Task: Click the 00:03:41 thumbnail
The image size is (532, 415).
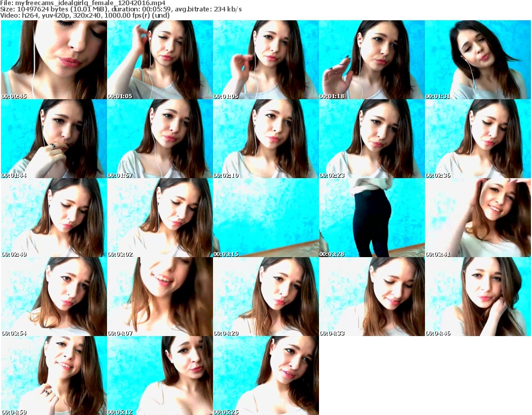Action: click(x=478, y=218)
